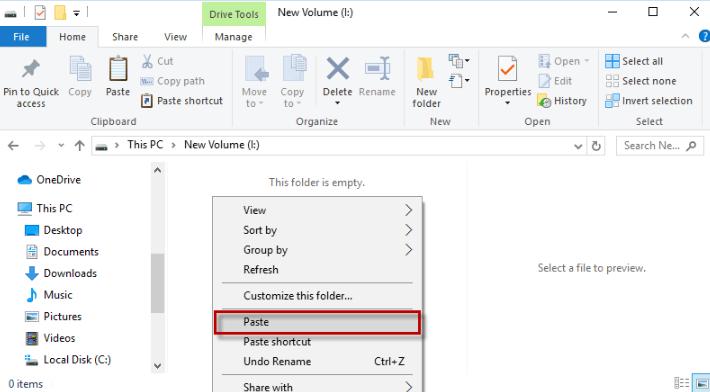The height and width of the screenshot is (392, 710).
Task: Choose Undo Rename from context menu
Action: (x=318, y=362)
